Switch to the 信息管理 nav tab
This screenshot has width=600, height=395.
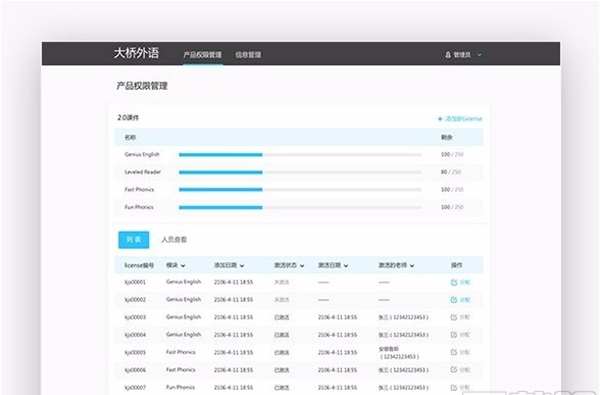248,55
